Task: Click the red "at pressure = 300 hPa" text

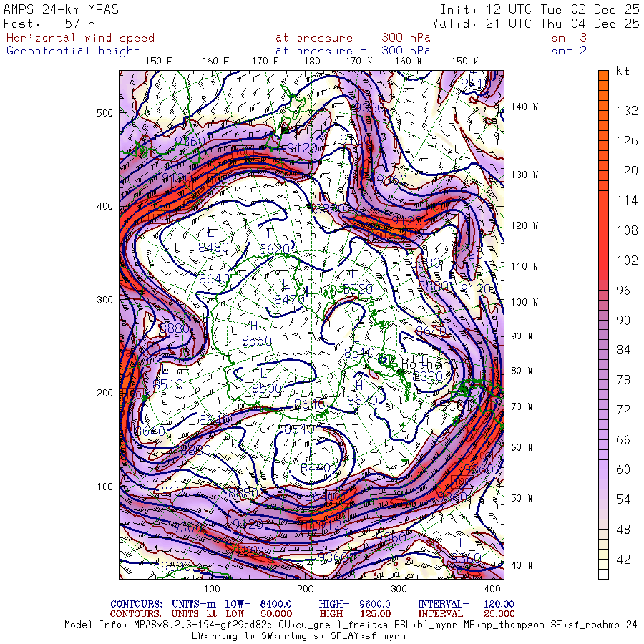Action: 353,38
